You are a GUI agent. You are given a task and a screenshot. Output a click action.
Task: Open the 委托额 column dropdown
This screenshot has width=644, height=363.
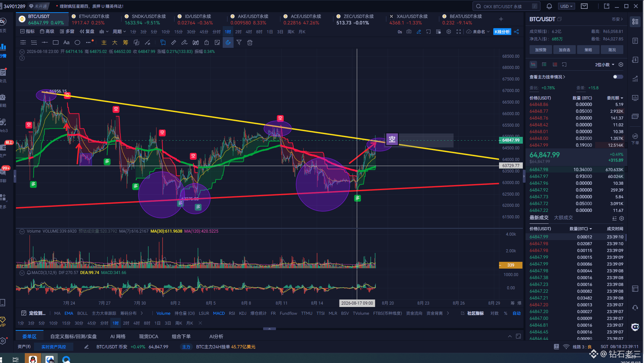pyautogui.click(x=615, y=98)
